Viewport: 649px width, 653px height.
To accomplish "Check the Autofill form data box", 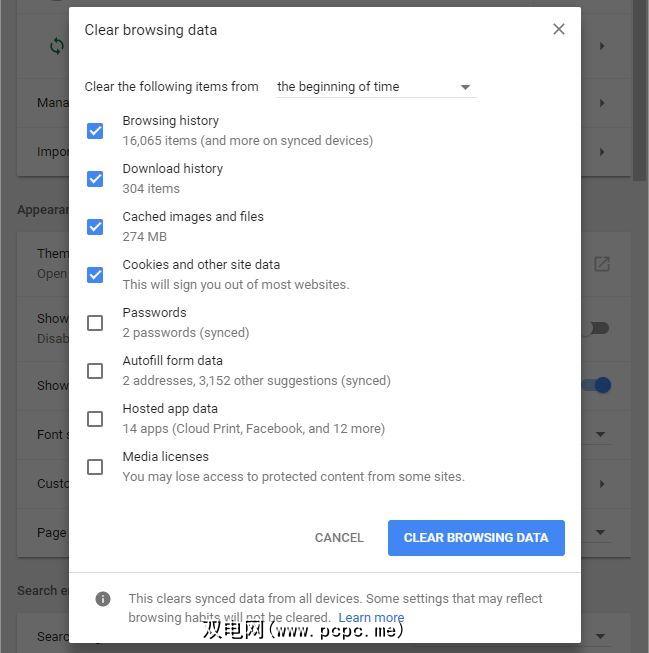I will 95,371.
